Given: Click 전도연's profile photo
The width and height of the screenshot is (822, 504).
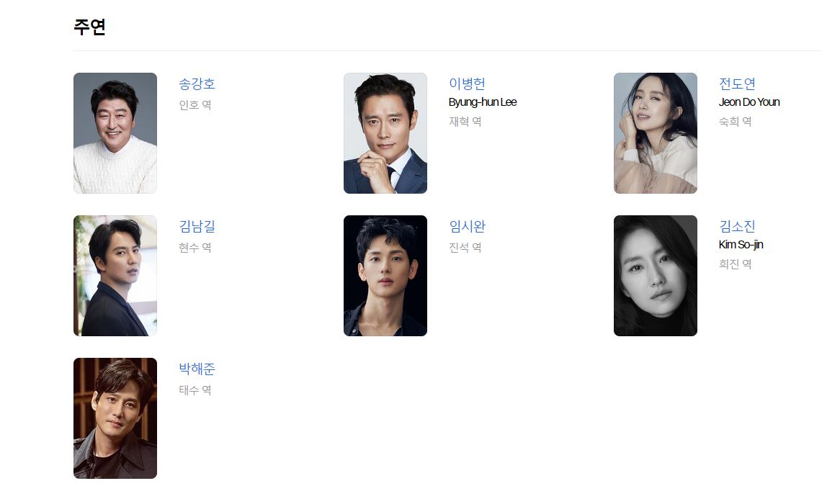Looking at the screenshot, I should [x=656, y=133].
